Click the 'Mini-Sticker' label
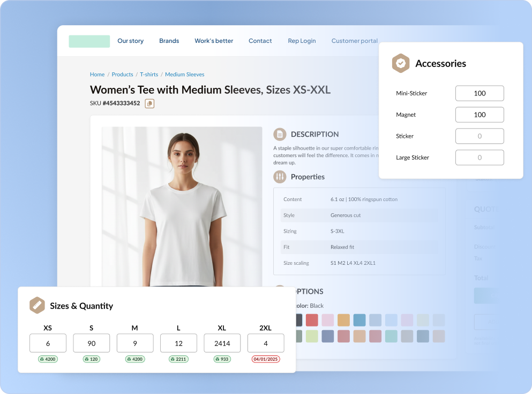Viewport: 532px width, 394px height. pos(411,93)
